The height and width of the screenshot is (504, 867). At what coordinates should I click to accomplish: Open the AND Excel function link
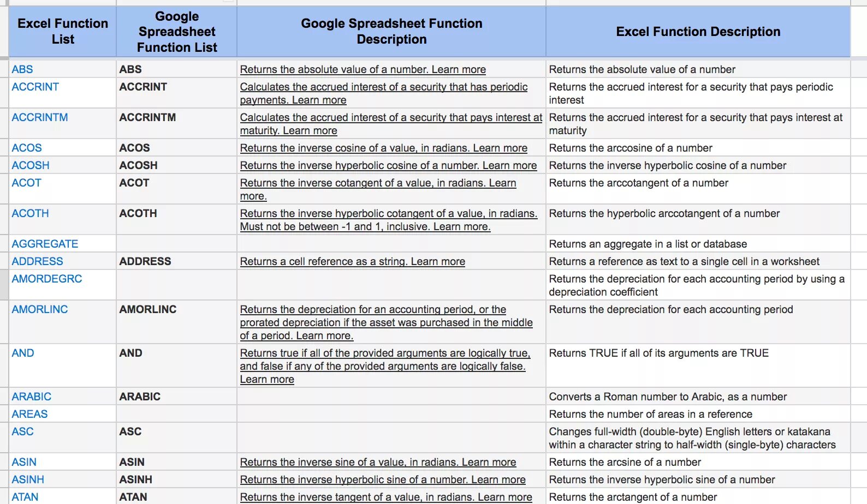(x=23, y=353)
